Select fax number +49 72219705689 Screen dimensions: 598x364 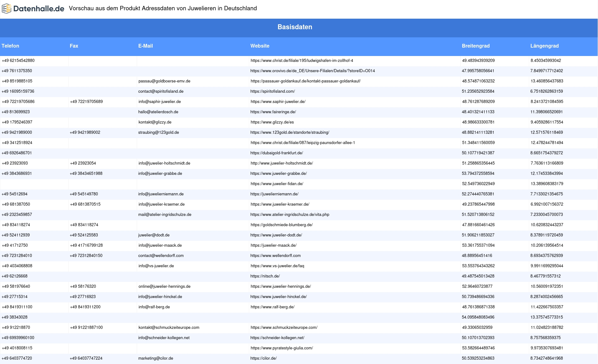86,102
